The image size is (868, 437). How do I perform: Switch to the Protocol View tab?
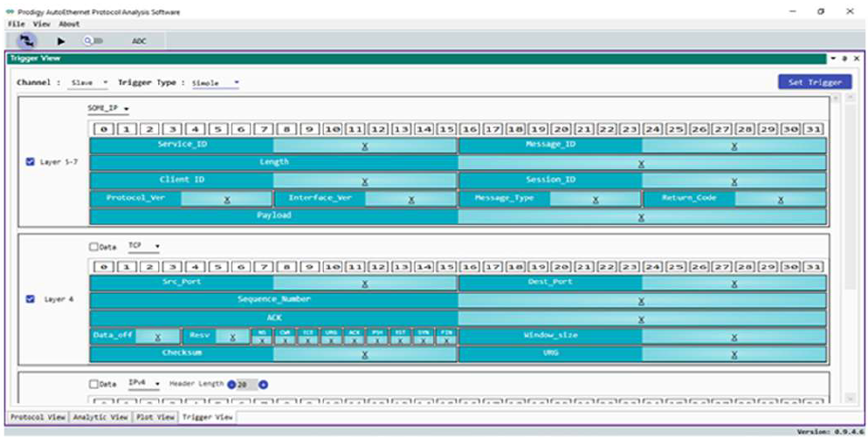38,417
